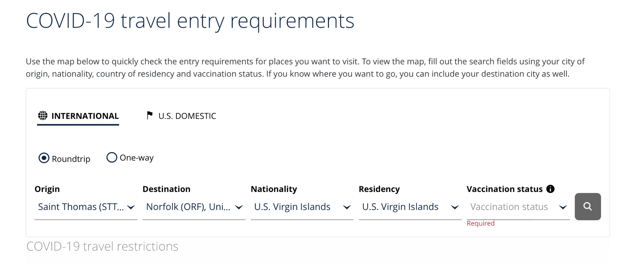The height and width of the screenshot is (264, 644).
Task: Click the COVID-19 travel restrictions heading
Action: 102,246
